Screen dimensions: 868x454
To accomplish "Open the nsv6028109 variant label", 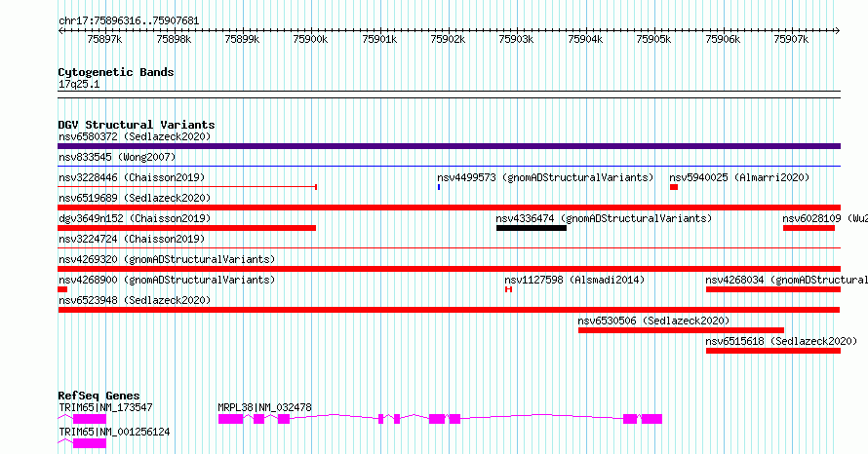I will click(825, 218).
